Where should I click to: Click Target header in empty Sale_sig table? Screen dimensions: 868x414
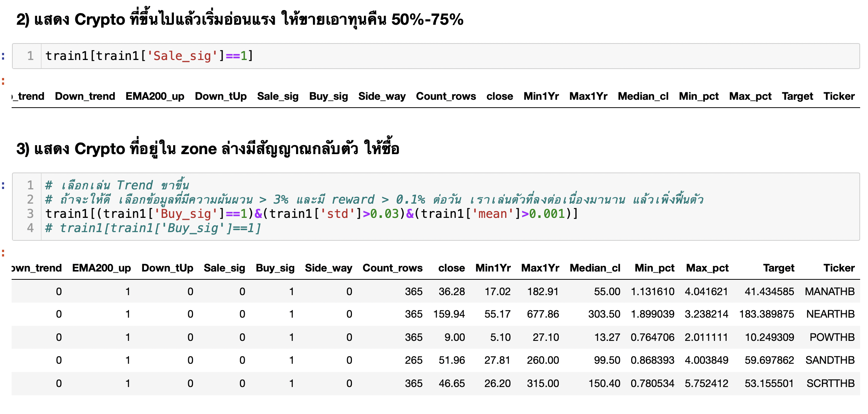tap(797, 96)
